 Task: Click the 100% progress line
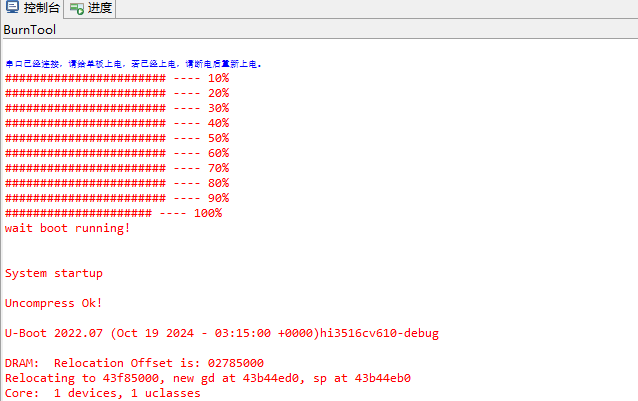point(113,213)
